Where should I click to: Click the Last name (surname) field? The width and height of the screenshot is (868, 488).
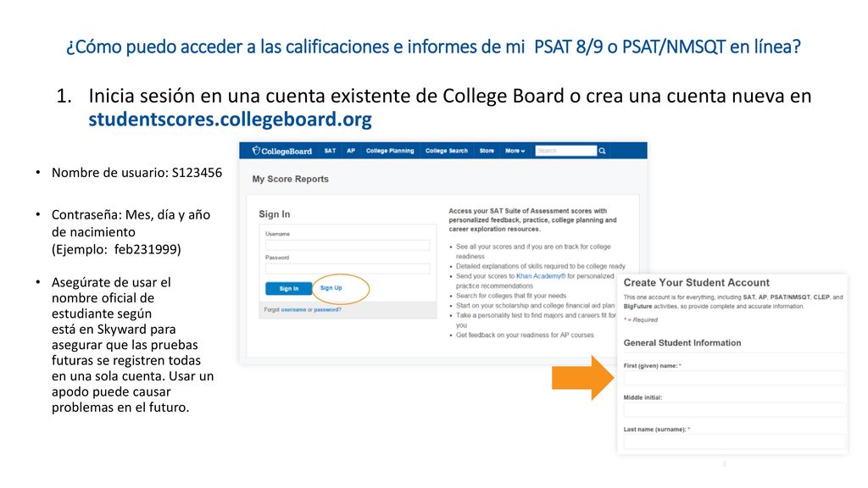pyautogui.click(x=735, y=441)
